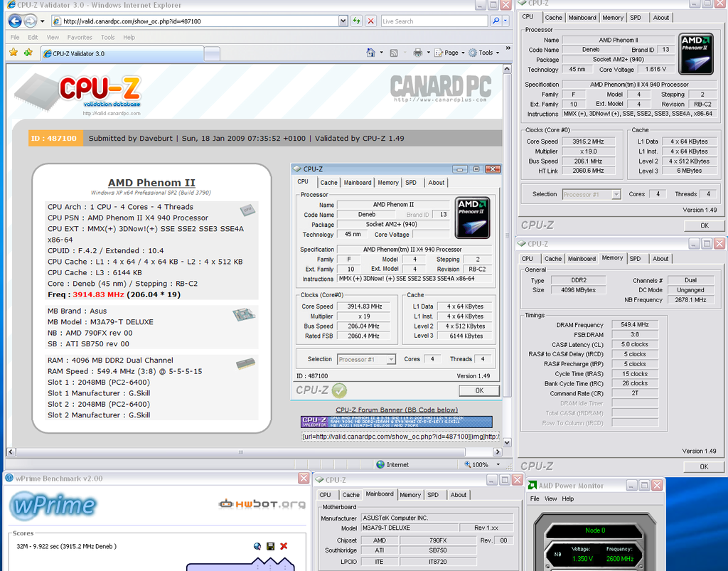Select the 32M 9.922 sec score entry
Image resolution: width=728 pixels, height=571 pixels.
(x=66, y=546)
